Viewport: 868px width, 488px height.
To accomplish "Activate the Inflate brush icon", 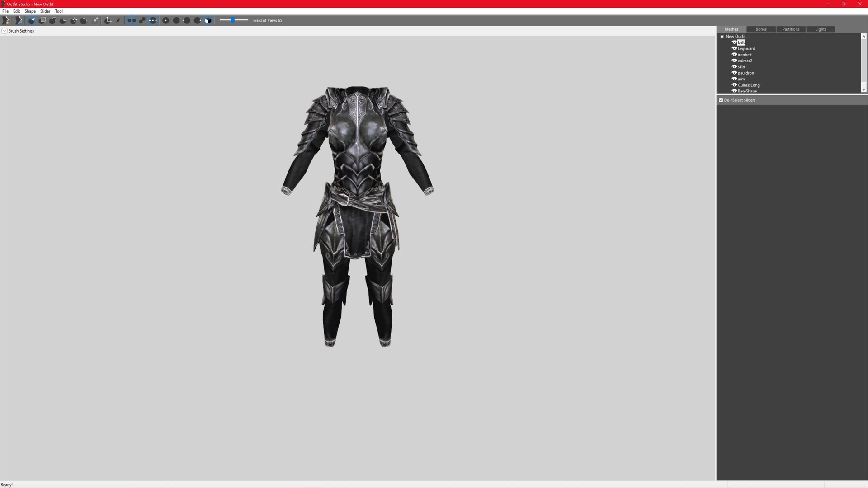I will [x=52, y=20].
